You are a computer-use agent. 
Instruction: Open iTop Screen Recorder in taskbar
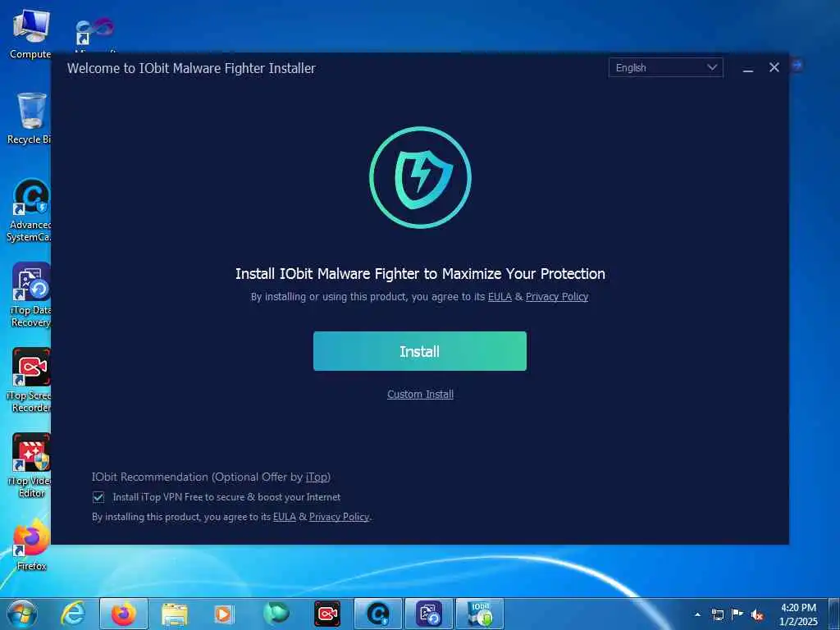tap(326, 614)
